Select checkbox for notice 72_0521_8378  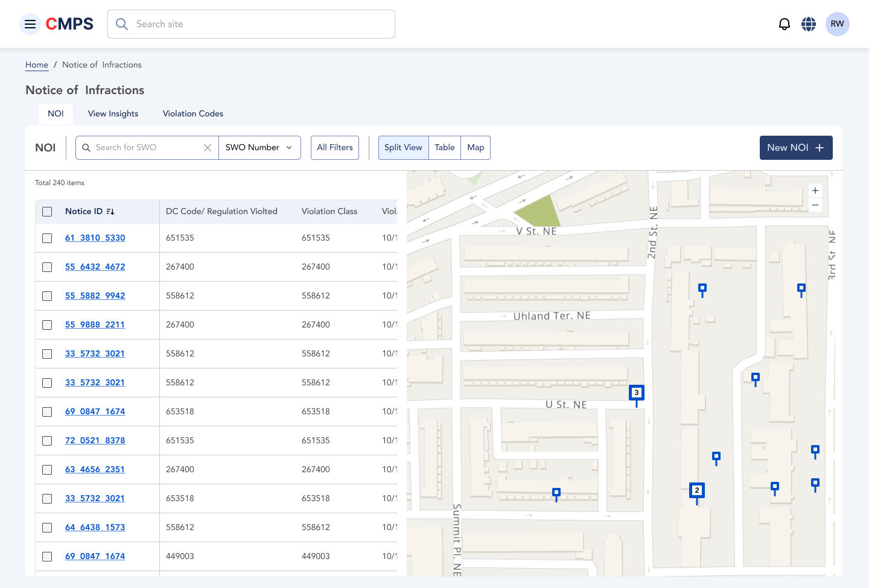[47, 441]
